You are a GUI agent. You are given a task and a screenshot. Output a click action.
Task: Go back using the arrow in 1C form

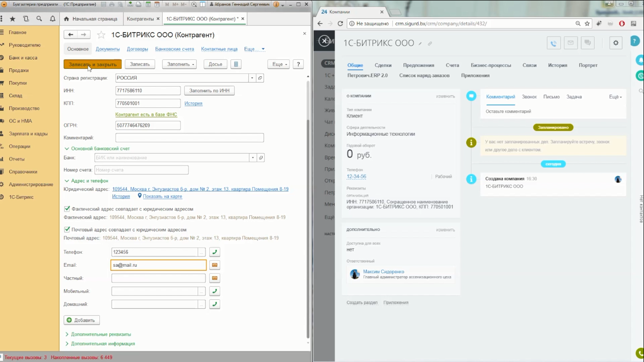click(x=71, y=34)
